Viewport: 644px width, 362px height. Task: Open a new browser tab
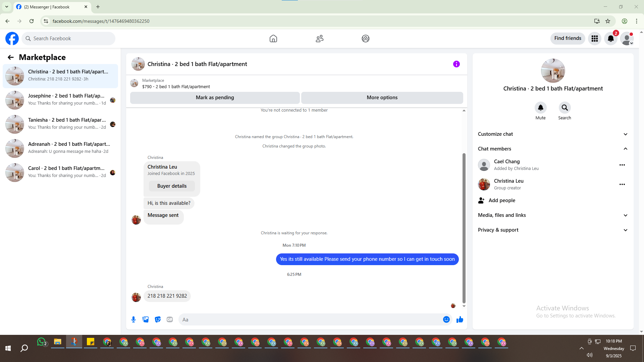tap(98, 7)
